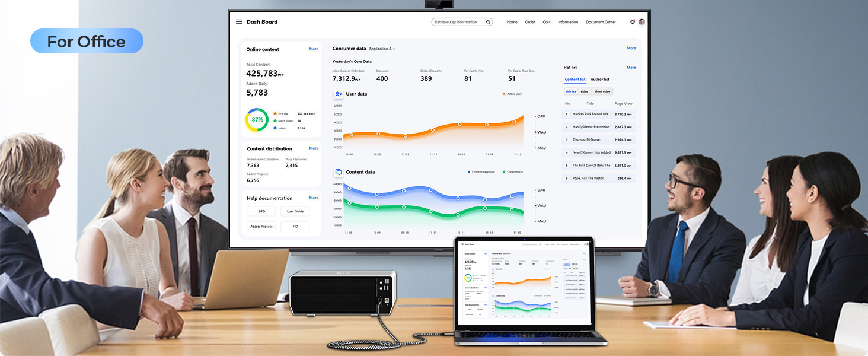
Task: Toggle the 'short video' filter in TV Hot list
Action: click(602, 91)
